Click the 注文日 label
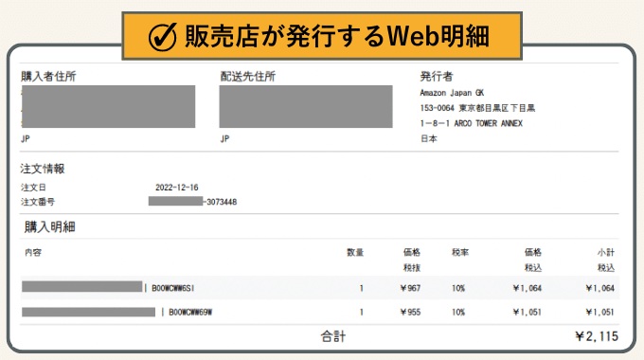644x360 pixels. pos(33,188)
